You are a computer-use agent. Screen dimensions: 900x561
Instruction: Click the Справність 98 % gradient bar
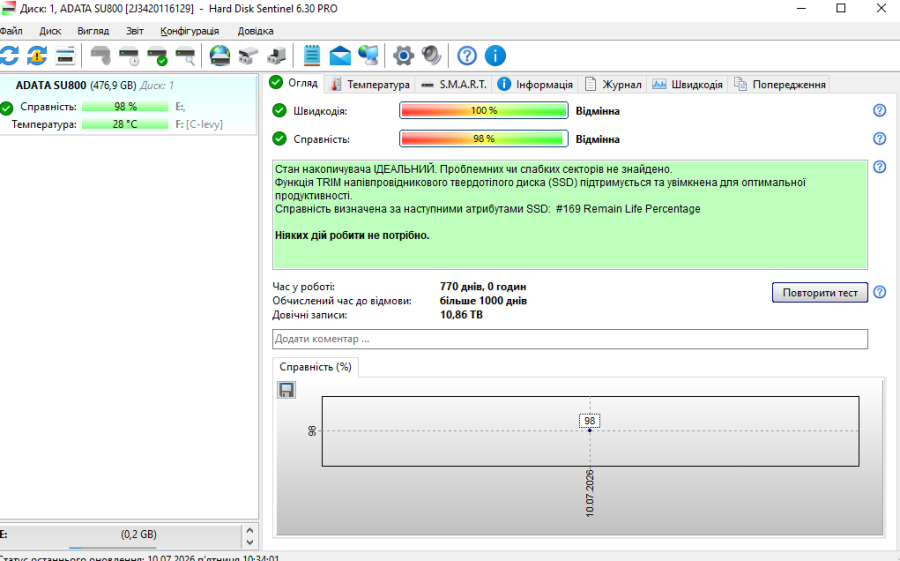click(x=484, y=138)
